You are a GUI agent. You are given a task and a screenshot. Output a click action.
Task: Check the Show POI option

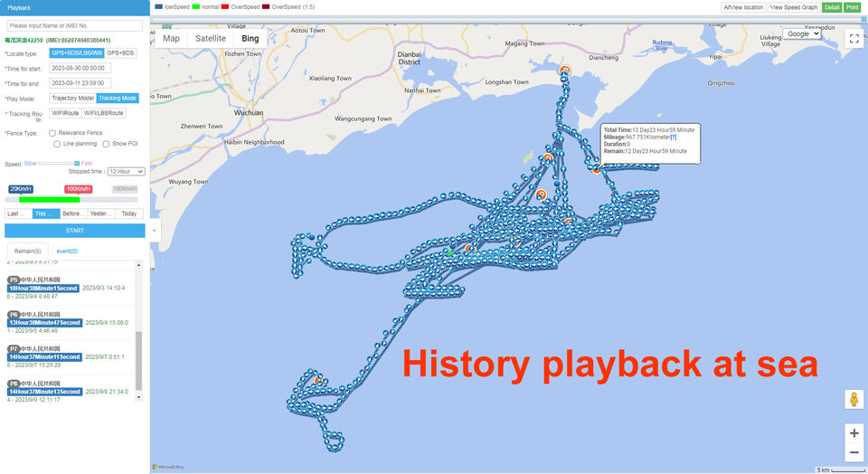(106, 144)
